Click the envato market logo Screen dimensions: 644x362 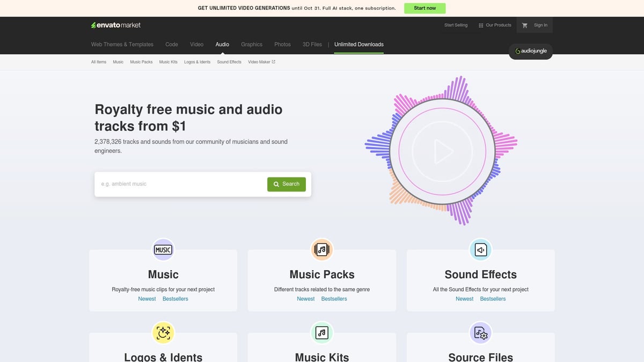[116, 25]
